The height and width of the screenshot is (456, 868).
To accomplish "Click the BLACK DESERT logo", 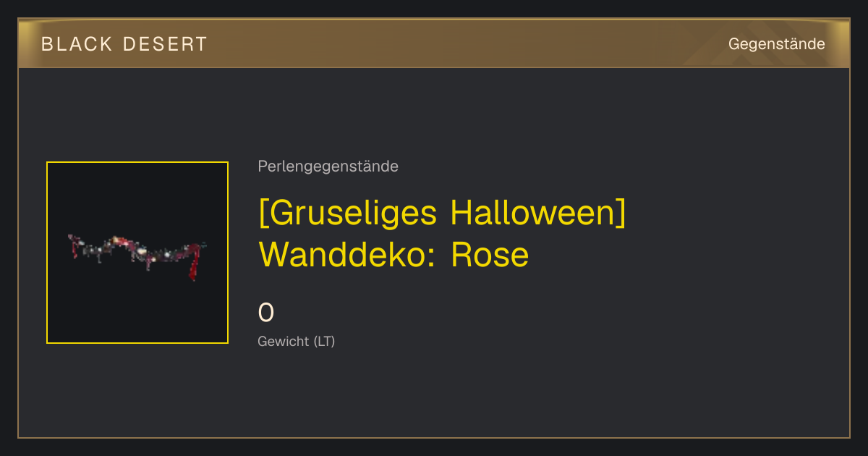I will pos(124,44).
